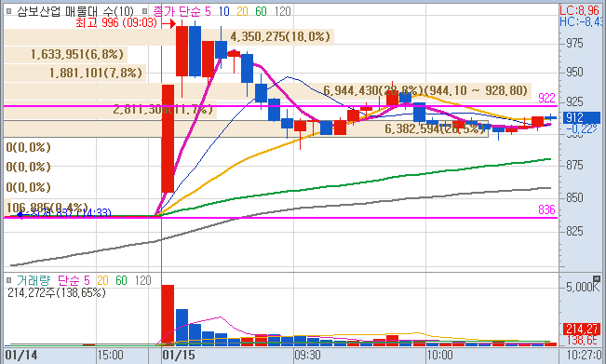Screen dimensions: 606x364
Task: Click the square marker beside 삼보산업 매물대 title
Action: [x=9, y=11]
